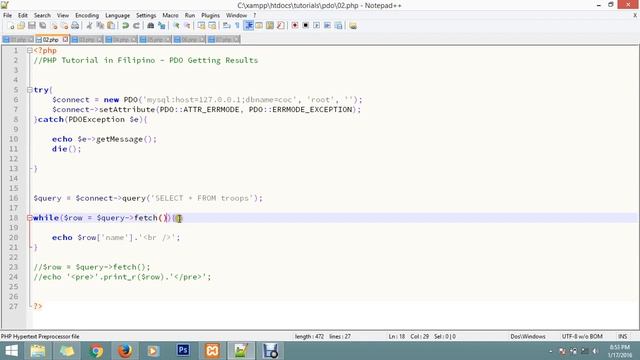Toggle the Function List icon
The height and width of the screenshot is (360, 640).
pyautogui.click(x=280, y=26)
